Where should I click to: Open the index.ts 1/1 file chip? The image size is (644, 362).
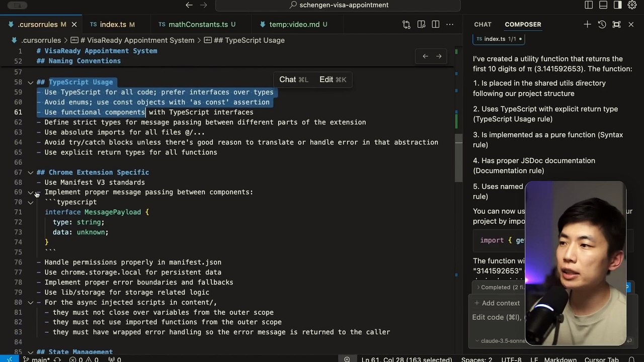click(499, 39)
